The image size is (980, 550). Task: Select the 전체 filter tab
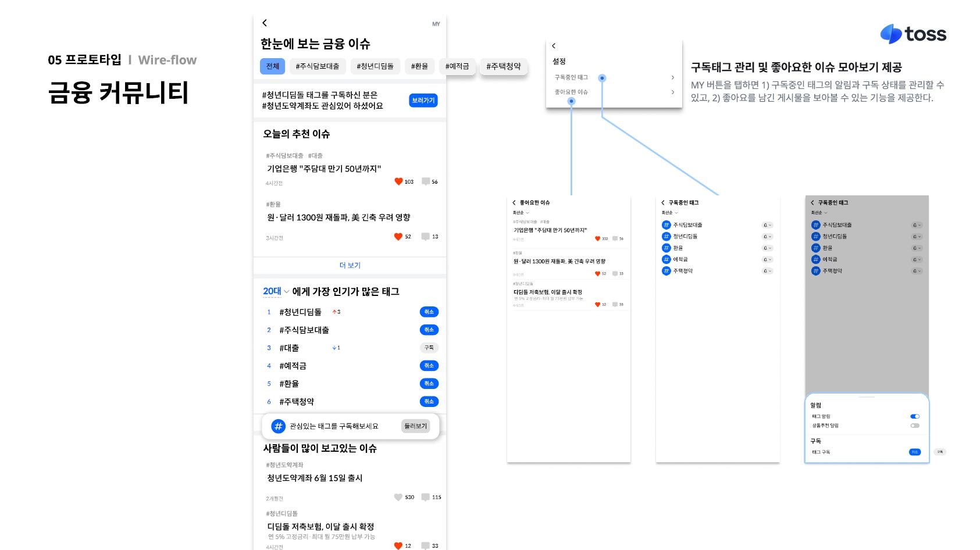coord(272,66)
